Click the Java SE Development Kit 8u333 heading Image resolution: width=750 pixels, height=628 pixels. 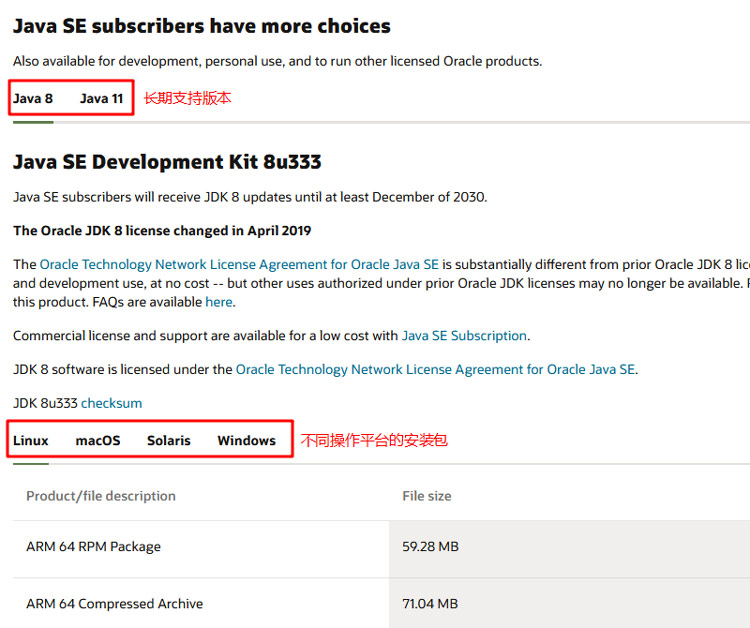point(167,162)
